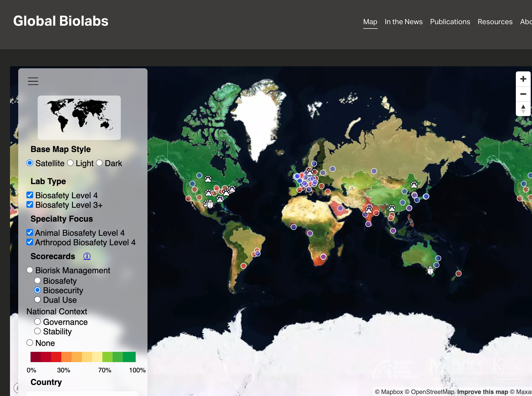Uncheck Biosafety Level 4 lab type

30,195
